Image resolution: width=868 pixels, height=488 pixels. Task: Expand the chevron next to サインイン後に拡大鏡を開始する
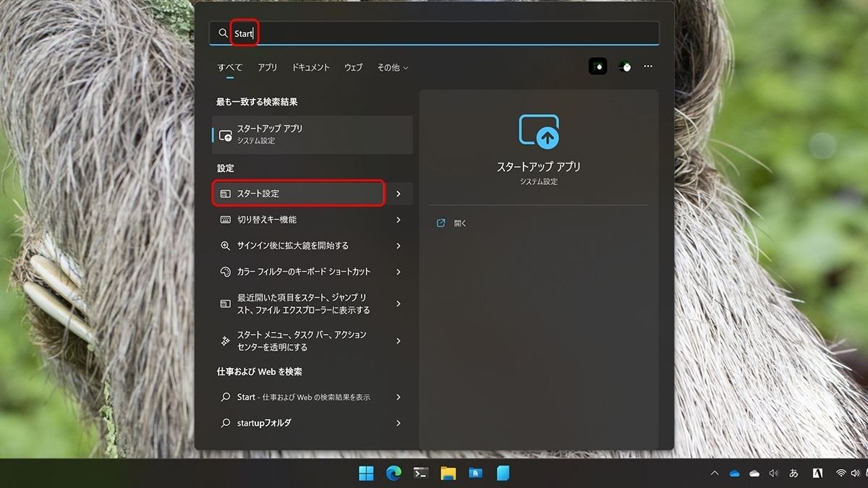(x=399, y=246)
